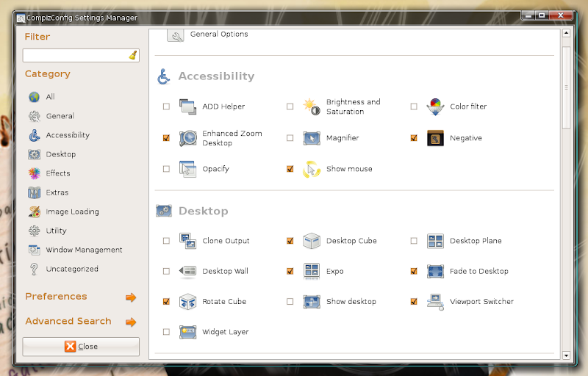Click the Preferences orange arrow
The image size is (588, 376).
131,297
